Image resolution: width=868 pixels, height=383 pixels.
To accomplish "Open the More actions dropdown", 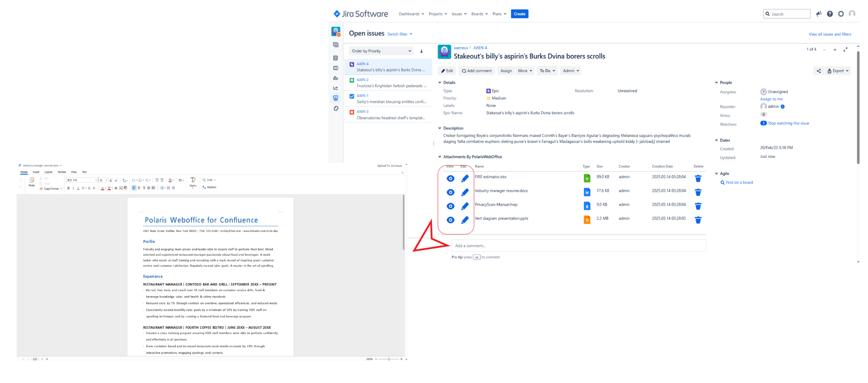I will pos(525,71).
